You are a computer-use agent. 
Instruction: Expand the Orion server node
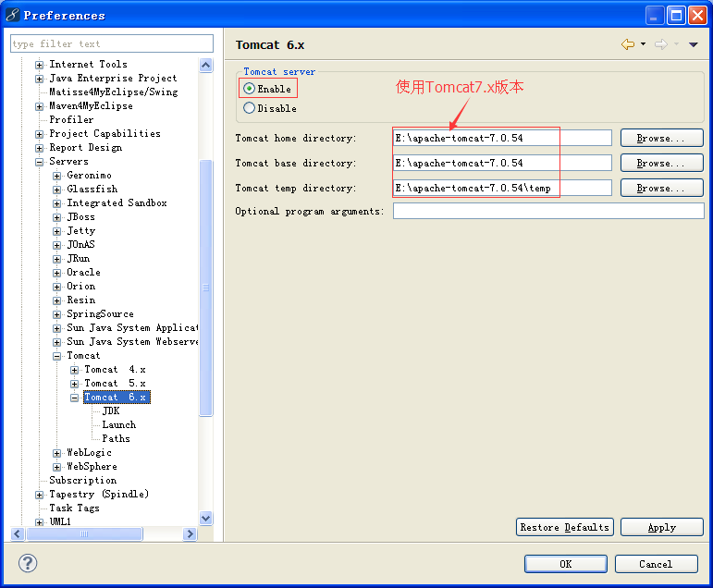pyautogui.click(x=56, y=287)
